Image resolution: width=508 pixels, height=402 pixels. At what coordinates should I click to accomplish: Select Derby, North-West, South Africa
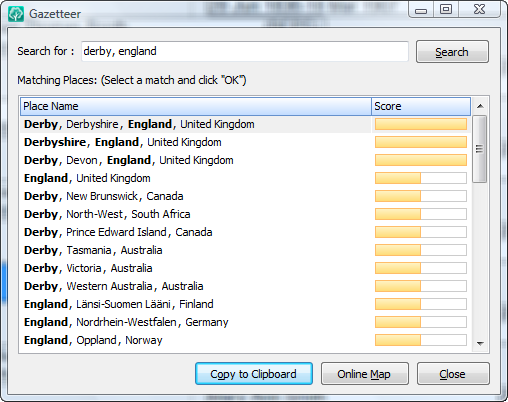pyautogui.click(x=245, y=214)
